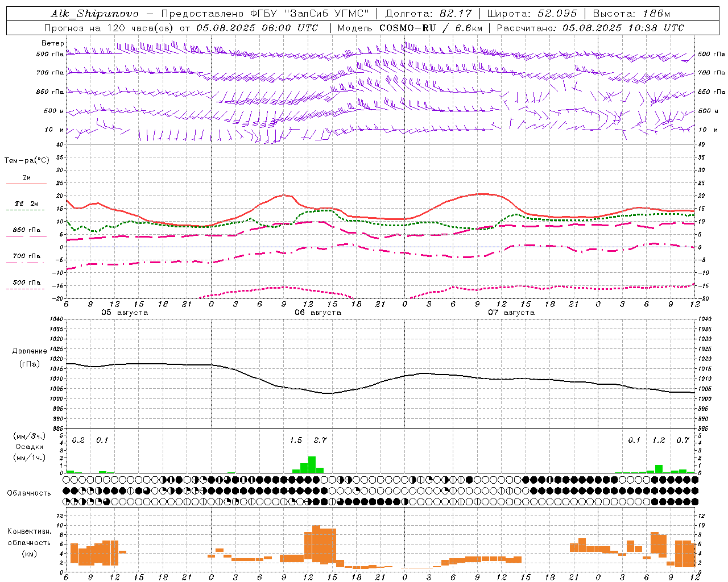Viewport: 728px width, 582px height.
Task: Click the station name Alk_Shipunovo in the header
Action: point(94,14)
